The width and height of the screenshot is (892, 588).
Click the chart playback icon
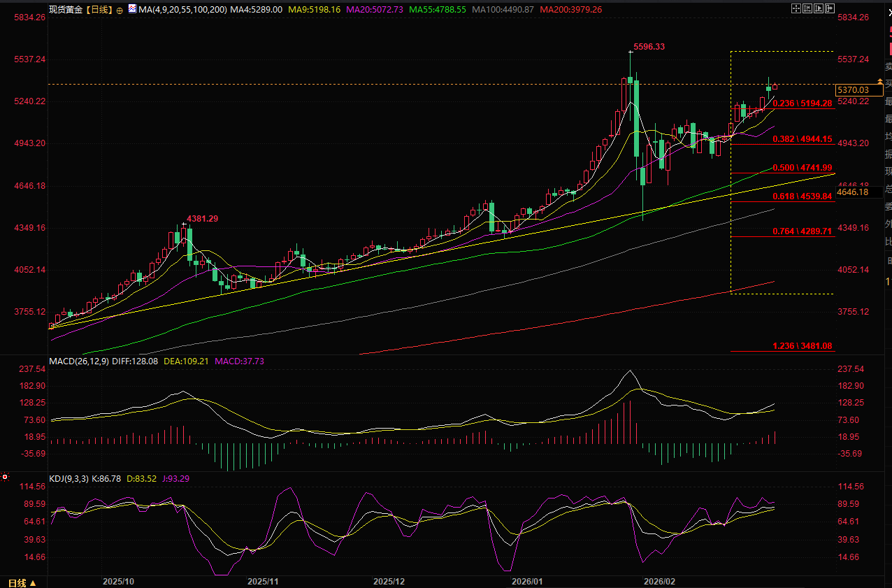tap(819, 8)
